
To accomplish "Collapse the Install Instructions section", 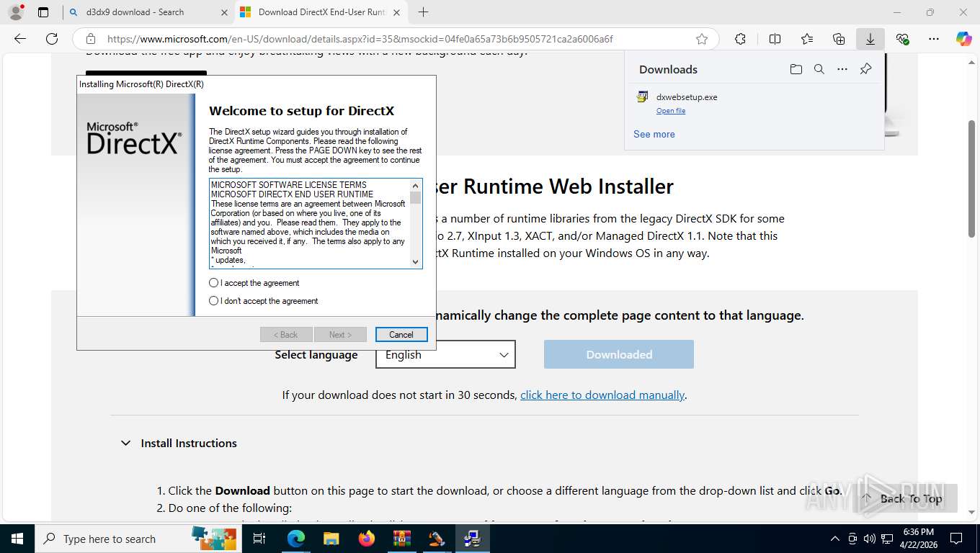I will pos(125,444).
